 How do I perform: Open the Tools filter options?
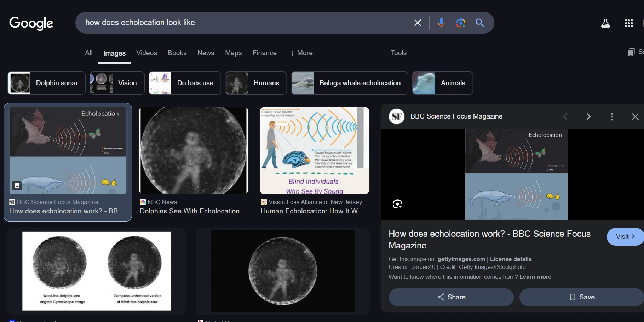(x=398, y=53)
